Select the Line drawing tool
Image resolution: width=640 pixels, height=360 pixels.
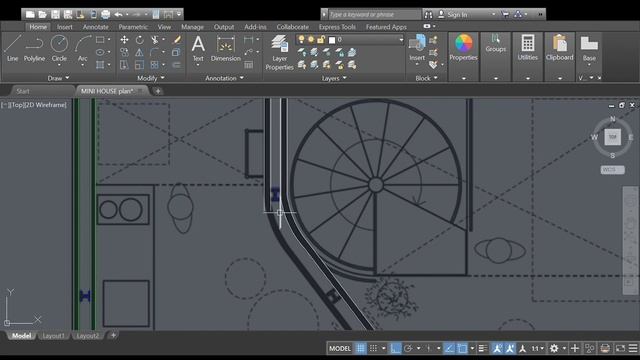click(12, 48)
